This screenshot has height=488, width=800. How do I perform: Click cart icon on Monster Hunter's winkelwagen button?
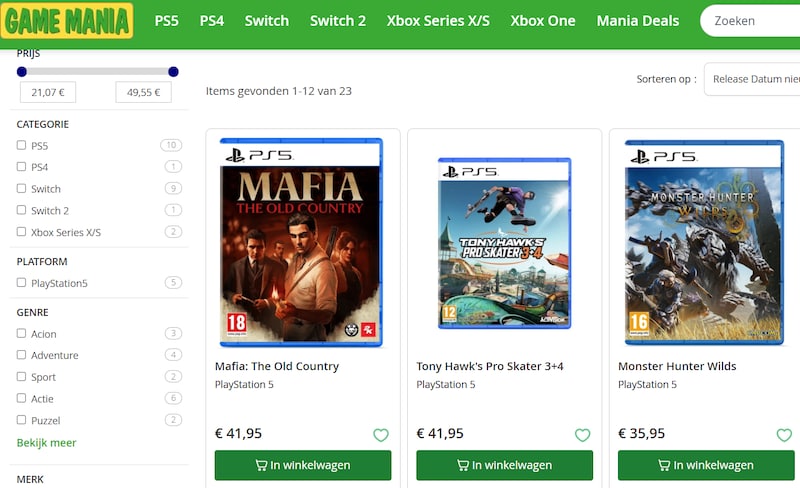point(664,465)
